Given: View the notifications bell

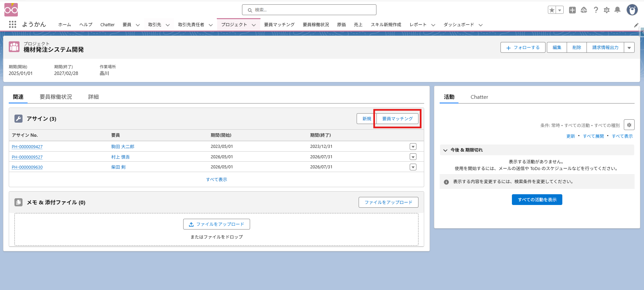Looking at the screenshot, I should [x=617, y=10].
